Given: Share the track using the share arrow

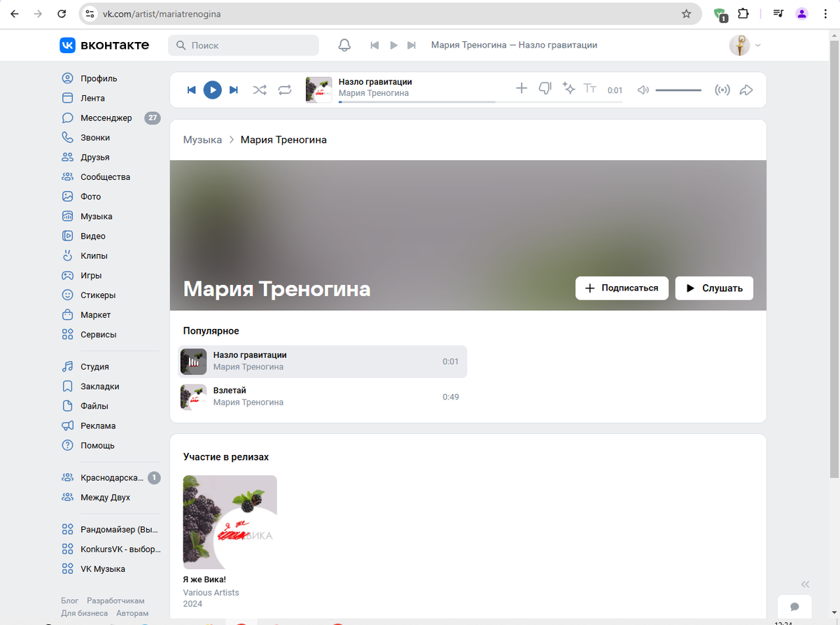Looking at the screenshot, I should coord(746,89).
